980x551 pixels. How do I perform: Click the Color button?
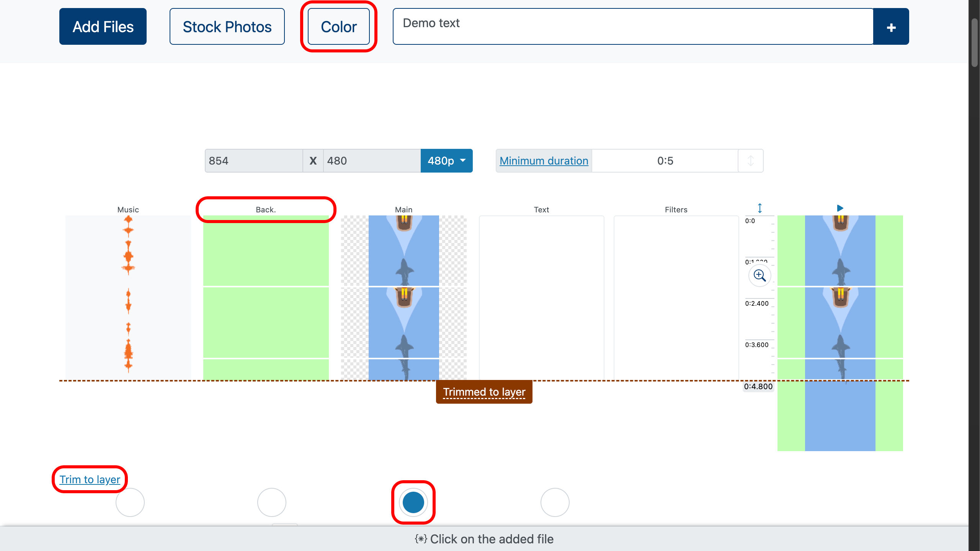338,27
